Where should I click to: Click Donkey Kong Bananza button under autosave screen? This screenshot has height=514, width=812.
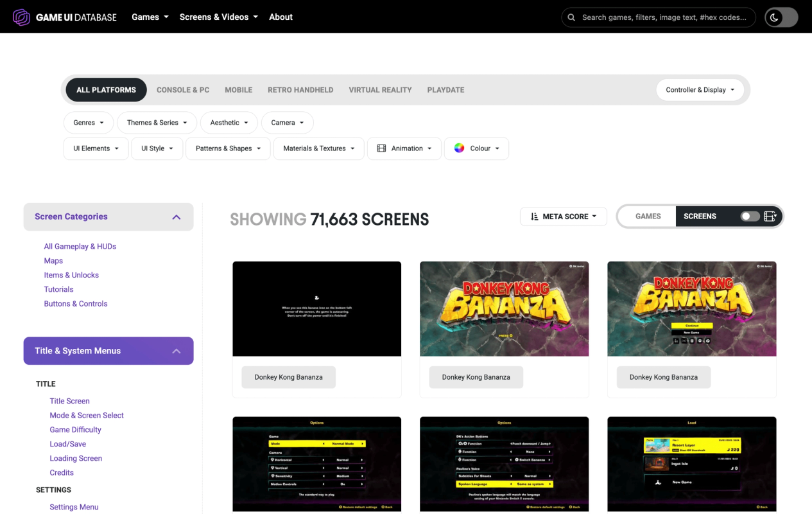(288, 377)
